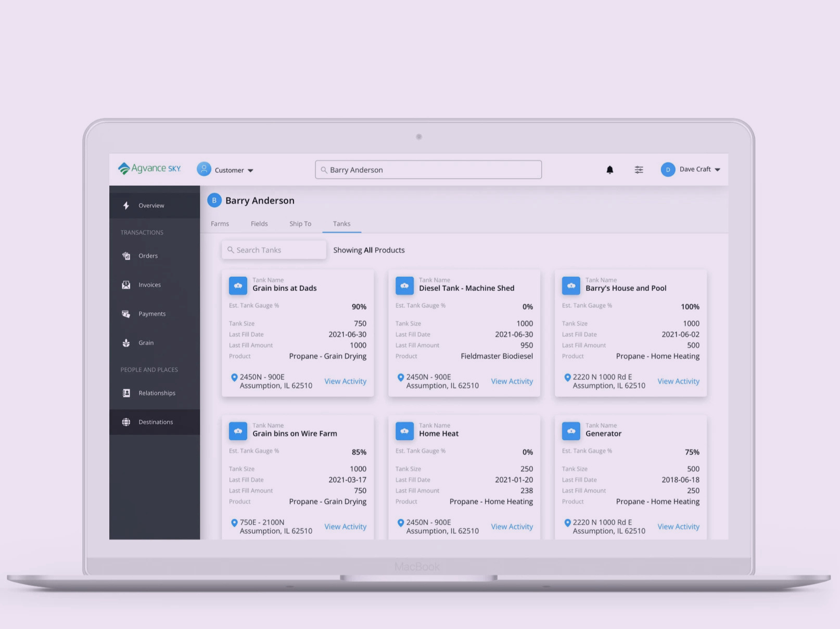View Activity for Home Heat tank
The width and height of the screenshot is (840, 629).
coord(512,527)
